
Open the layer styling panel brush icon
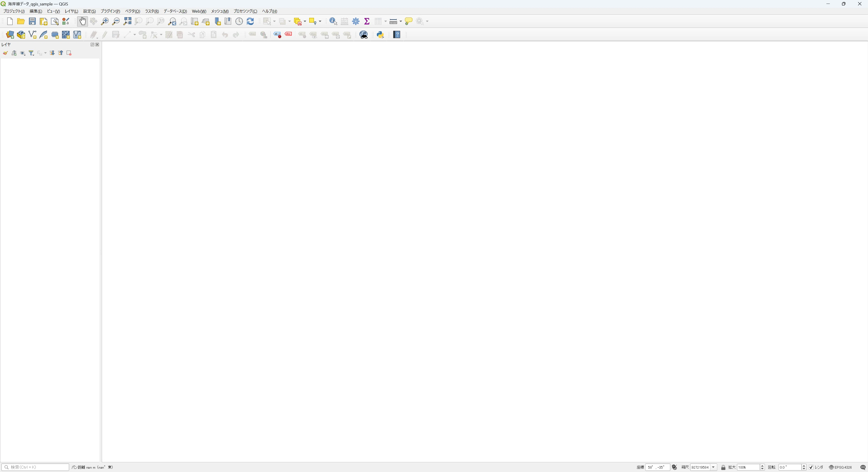pos(5,53)
